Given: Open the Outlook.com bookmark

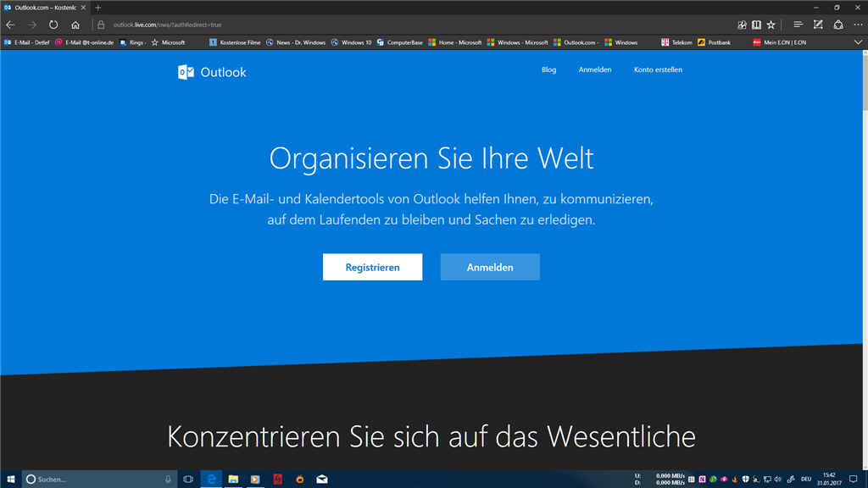Looking at the screenshot, I should point(576,42).
